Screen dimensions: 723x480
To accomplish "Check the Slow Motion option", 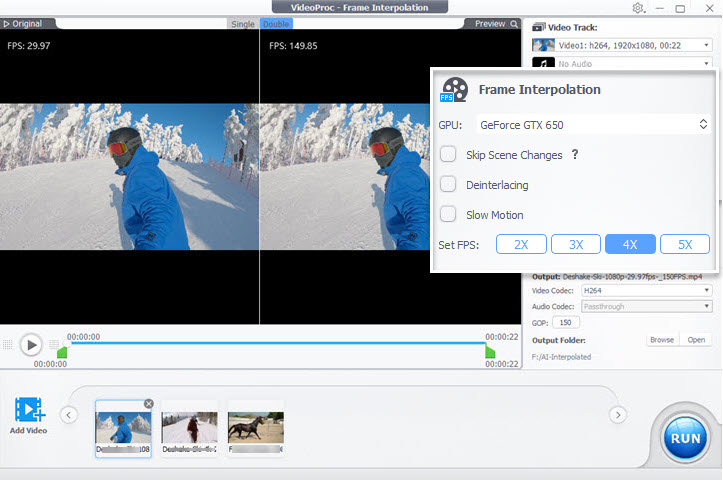I will coord(449,214).
